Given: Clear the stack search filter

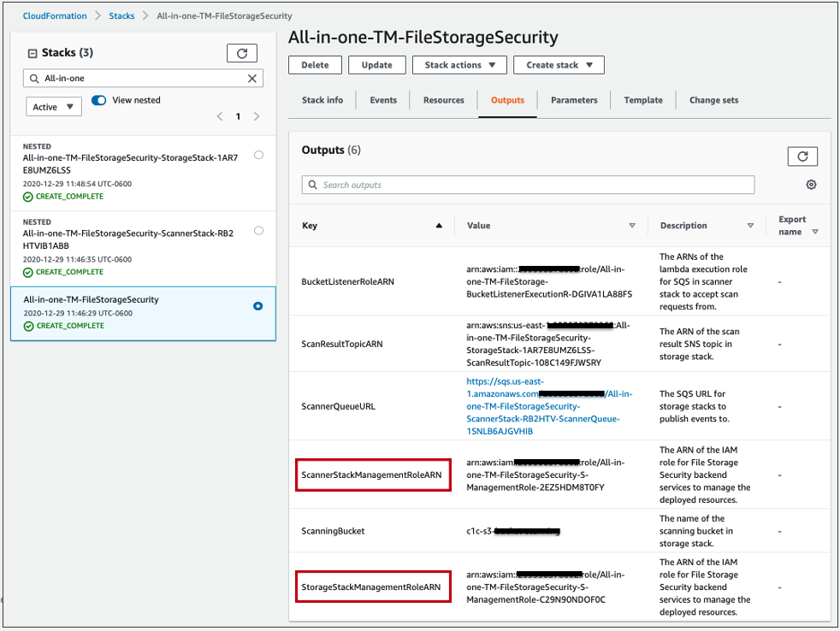Looking at the screenshot, I should tap(251, 78).
